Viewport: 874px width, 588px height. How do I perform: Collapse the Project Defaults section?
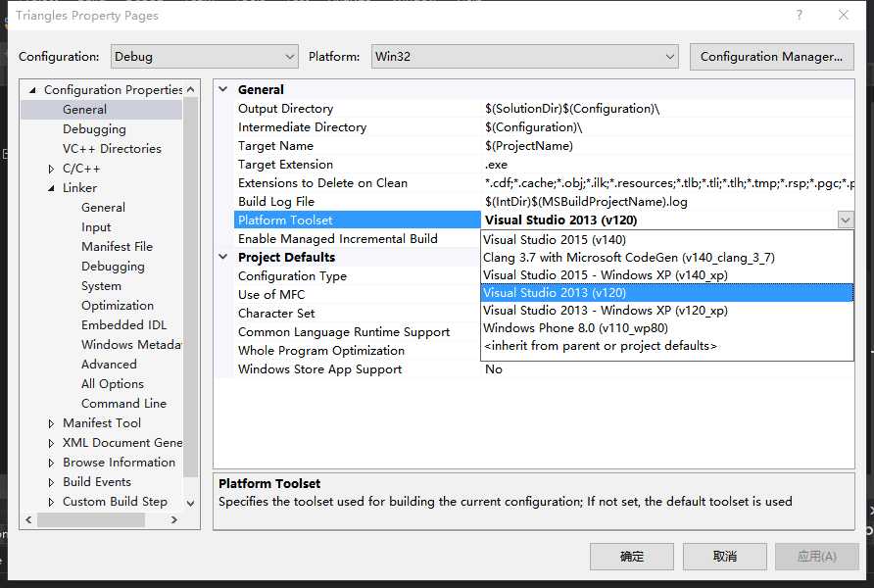[x=223, y=257]
